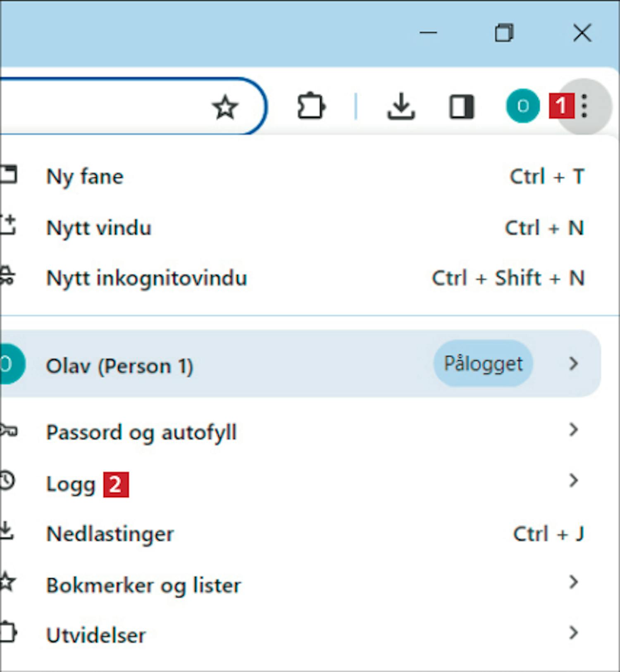This screenshot has width=620, height=672.
Task: Click the bookmark star in address bar
Action: coord(225,107)
